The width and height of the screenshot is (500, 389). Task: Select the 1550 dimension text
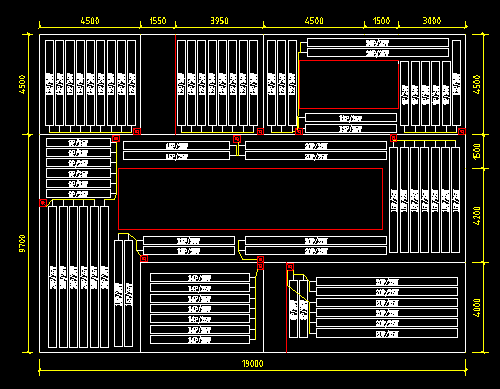point(158,21)
